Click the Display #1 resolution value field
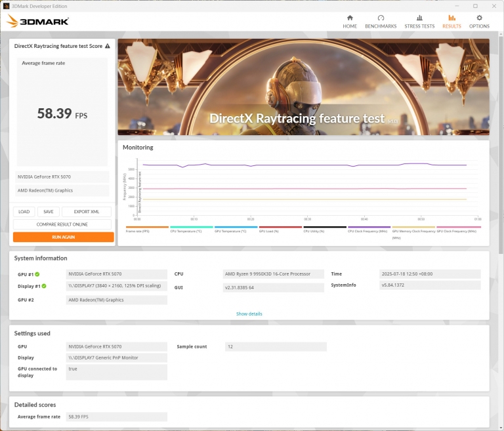Viewport: 504px width, 431px height. (x=117, y=286)
